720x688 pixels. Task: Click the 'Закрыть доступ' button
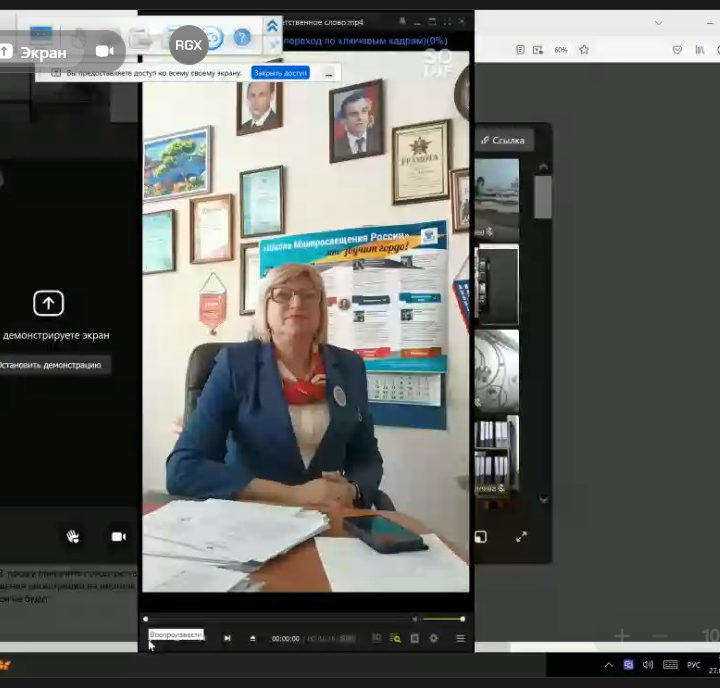pos(281,73)
